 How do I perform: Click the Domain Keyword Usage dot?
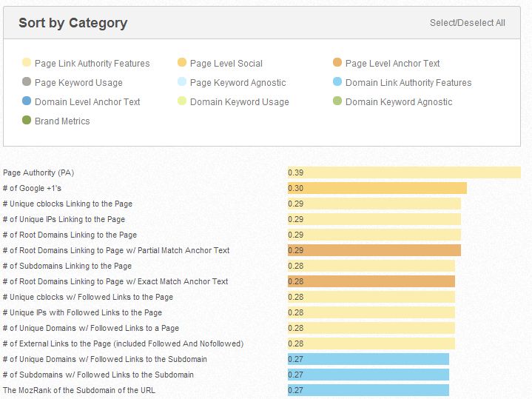click(x=182, y=102)
